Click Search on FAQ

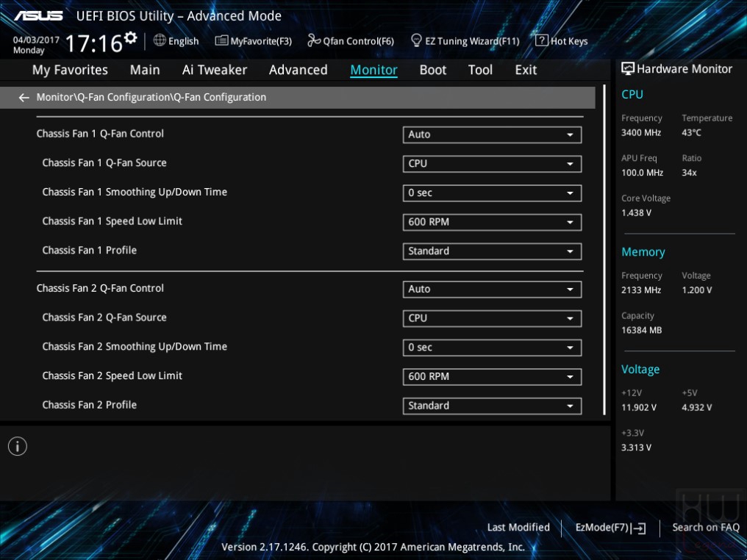(x=706, y=527)
